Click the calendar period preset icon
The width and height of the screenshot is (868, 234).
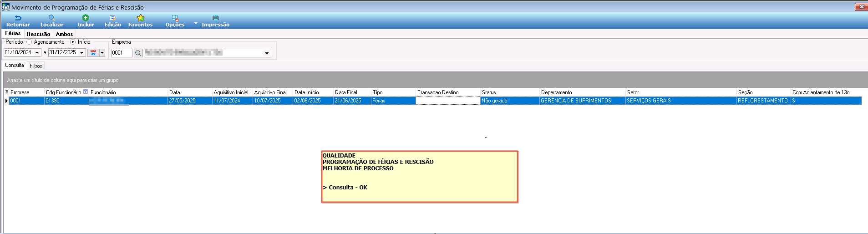pyautogui.click(x=93, y=53)
